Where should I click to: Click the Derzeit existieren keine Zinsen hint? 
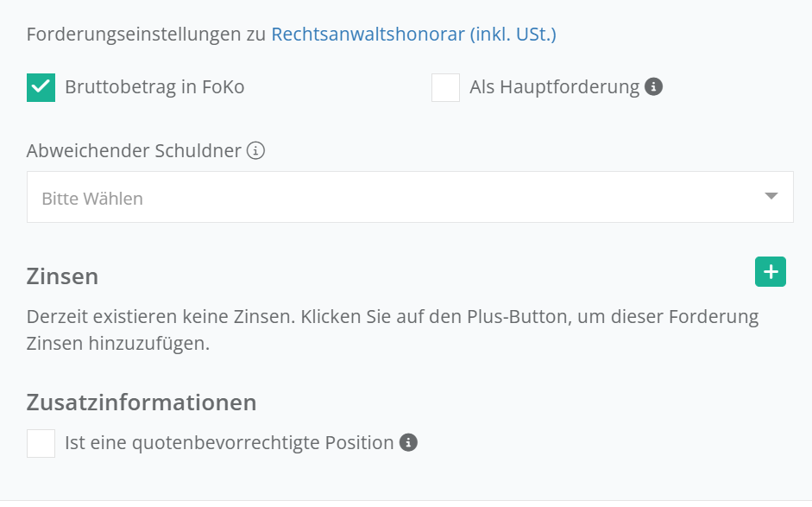click(x=393, y=316)
